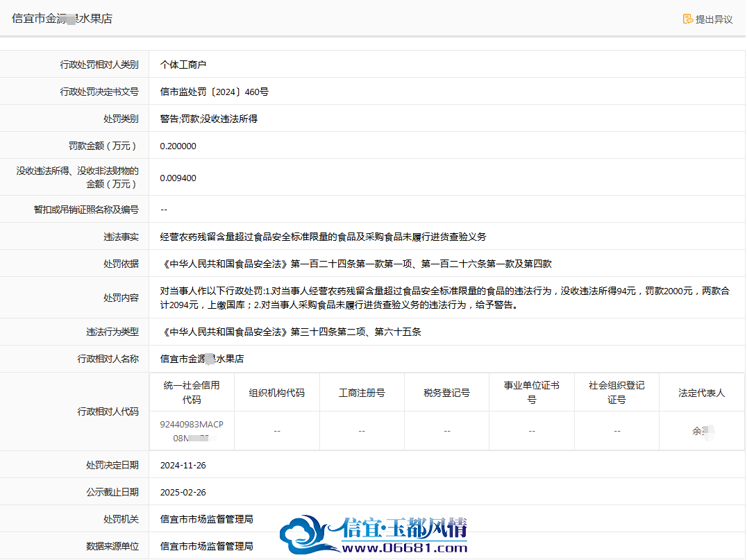Select the text 警告;罚款;没收违法所得
This screenshot has height=560, width=747.
click(x=209, y=119)
